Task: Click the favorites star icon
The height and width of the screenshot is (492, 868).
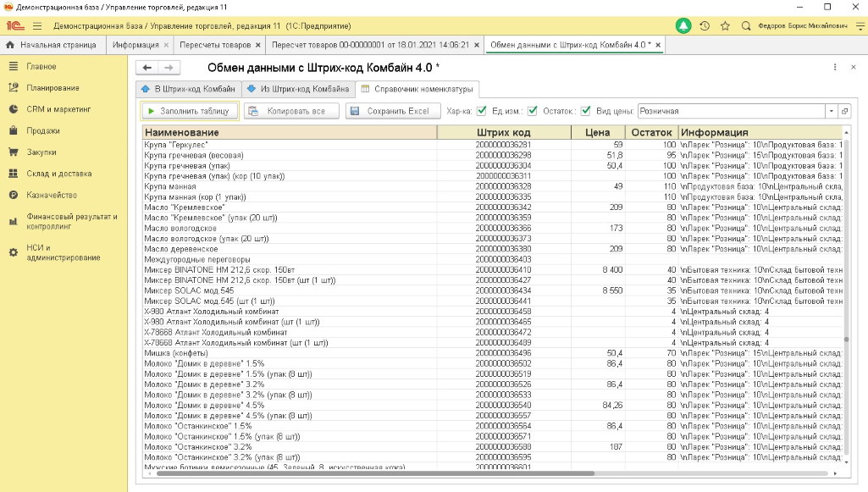Action: 723,26
